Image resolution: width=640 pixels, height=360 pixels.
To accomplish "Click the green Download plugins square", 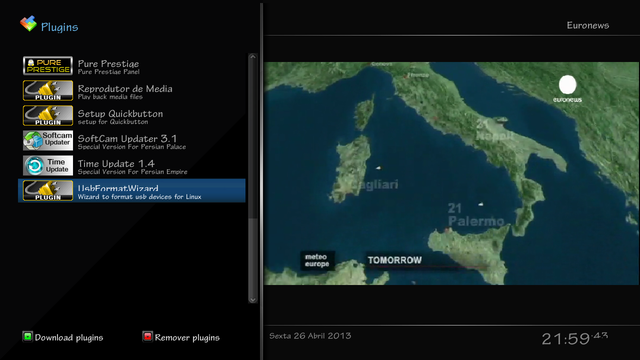I will (x=27, y=337).
